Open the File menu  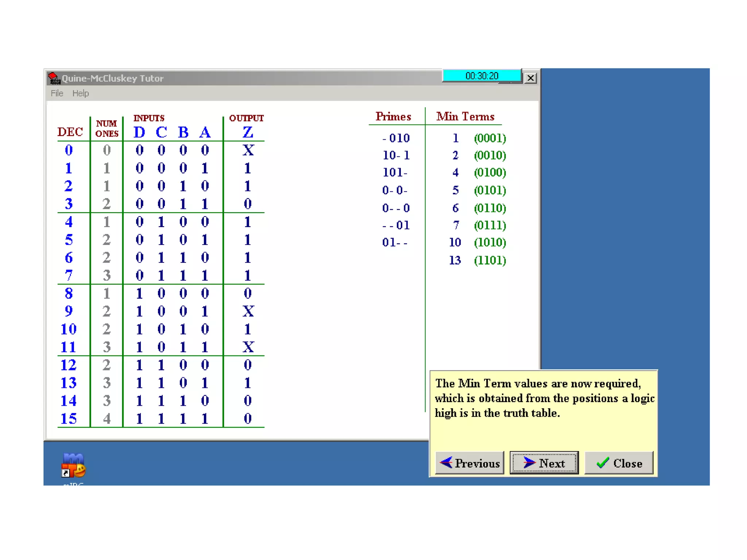[57, 93]
